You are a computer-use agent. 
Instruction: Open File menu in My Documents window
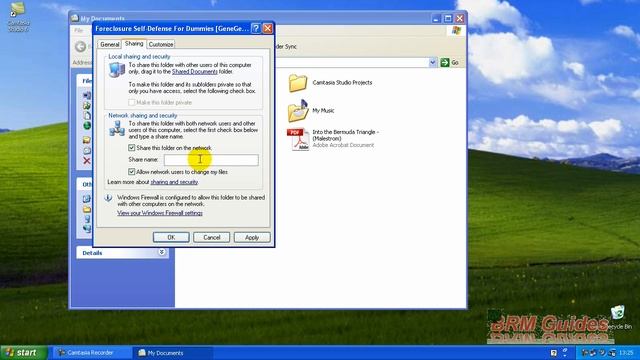(x=78, y=30)
